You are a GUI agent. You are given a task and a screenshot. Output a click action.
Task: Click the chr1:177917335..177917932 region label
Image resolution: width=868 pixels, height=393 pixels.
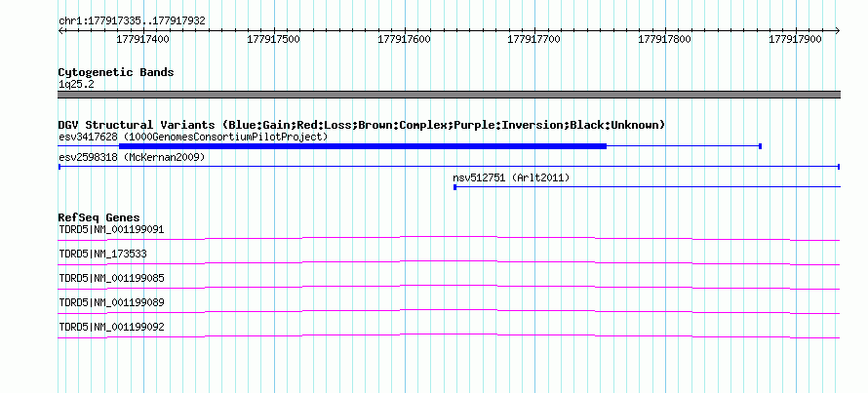click(132, 21)
